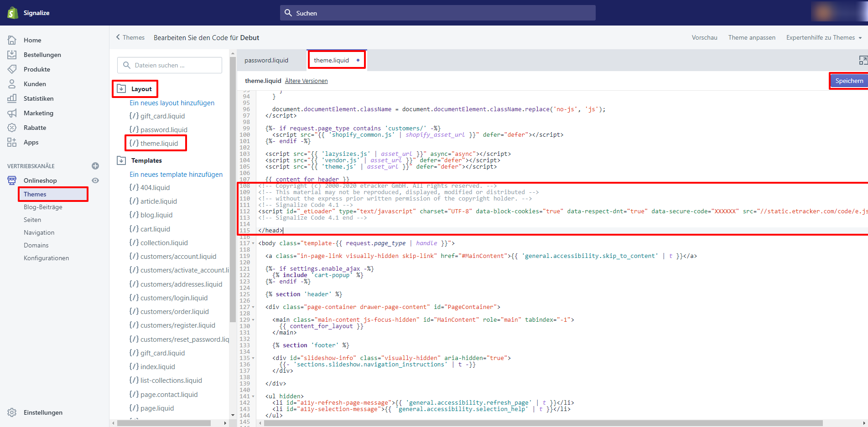
Task: Open index.liquid template
Action: pos(152,366)
